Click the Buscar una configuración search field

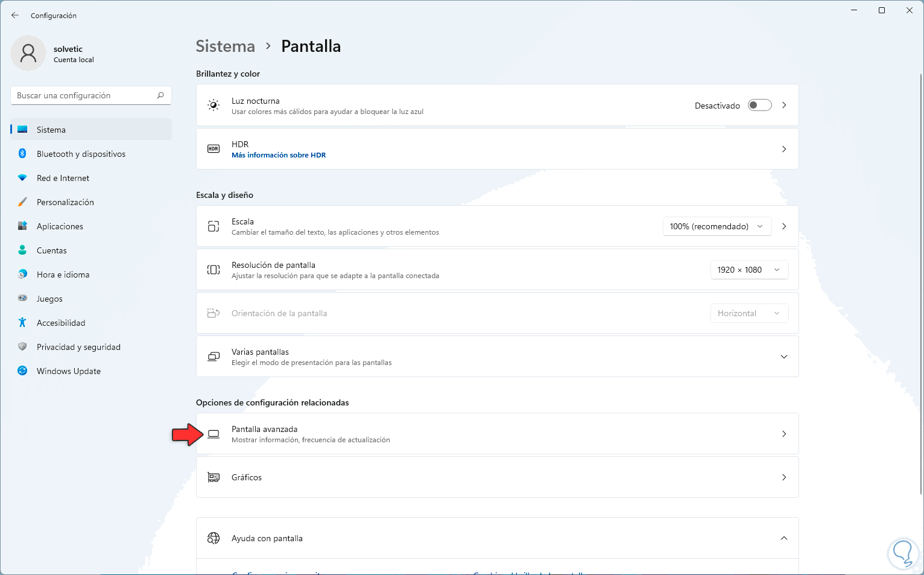tap(84, 95)
